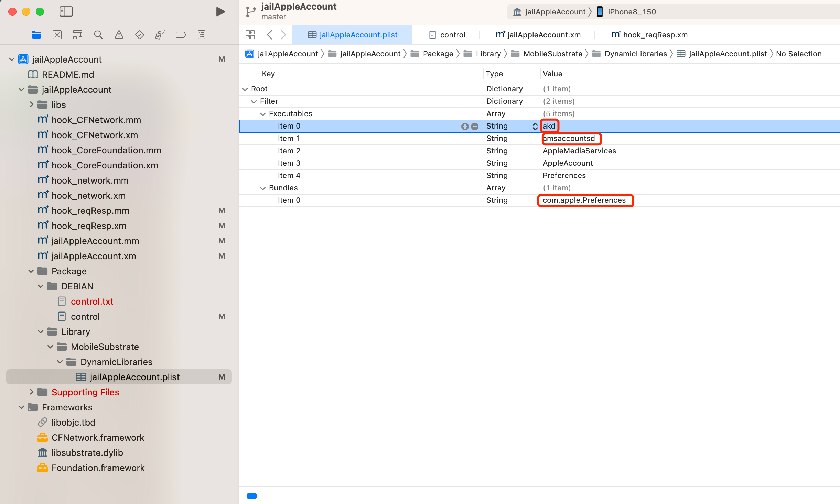Click the add item stepper button
This screenshot has height=504, width=840.
click(x=465, y=126)
